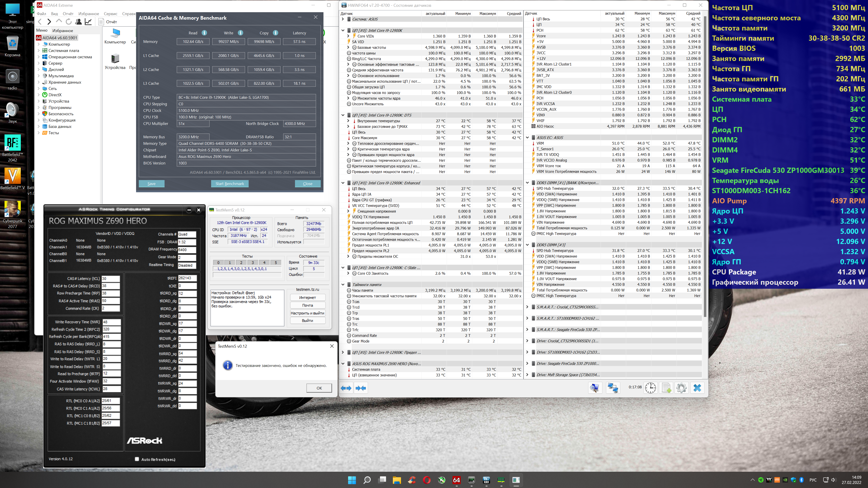Click HWiNFO reset clock icon
This screenshot has height=488, width=868.
650,388
